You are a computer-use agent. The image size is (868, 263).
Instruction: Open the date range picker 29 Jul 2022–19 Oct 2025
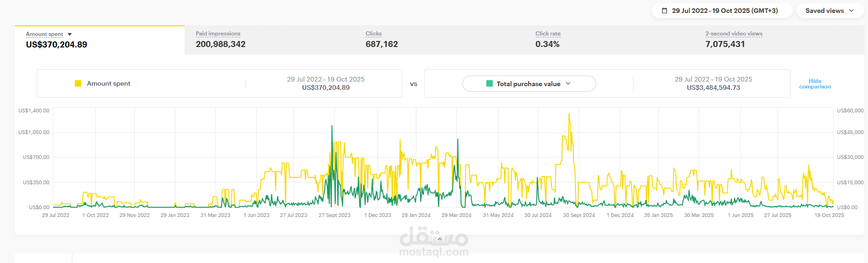[722, 11]
